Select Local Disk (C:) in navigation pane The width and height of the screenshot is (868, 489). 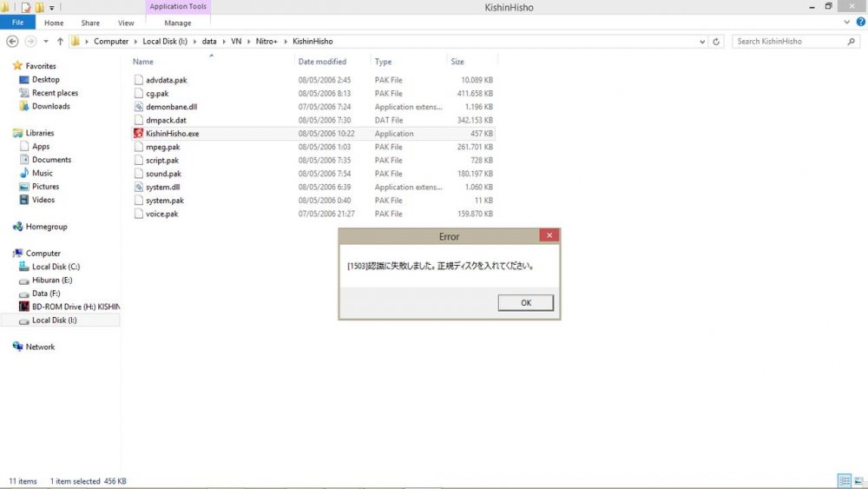click(x=56, y=267)
